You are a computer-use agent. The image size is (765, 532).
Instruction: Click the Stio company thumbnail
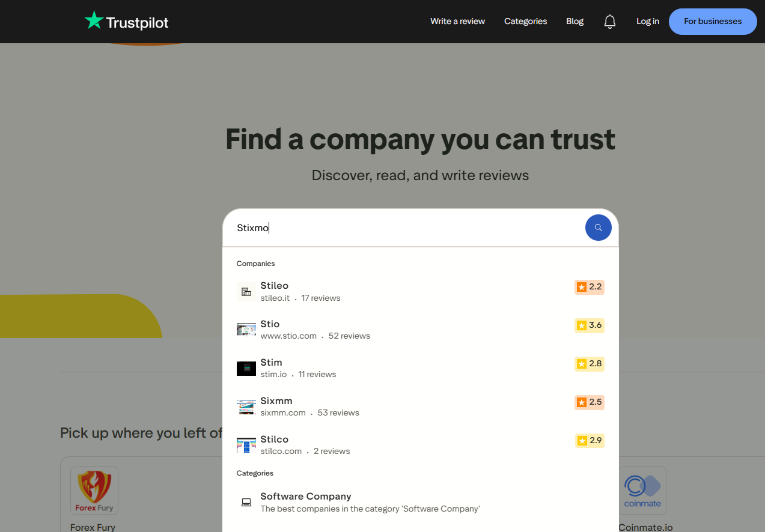click(246, 330)
